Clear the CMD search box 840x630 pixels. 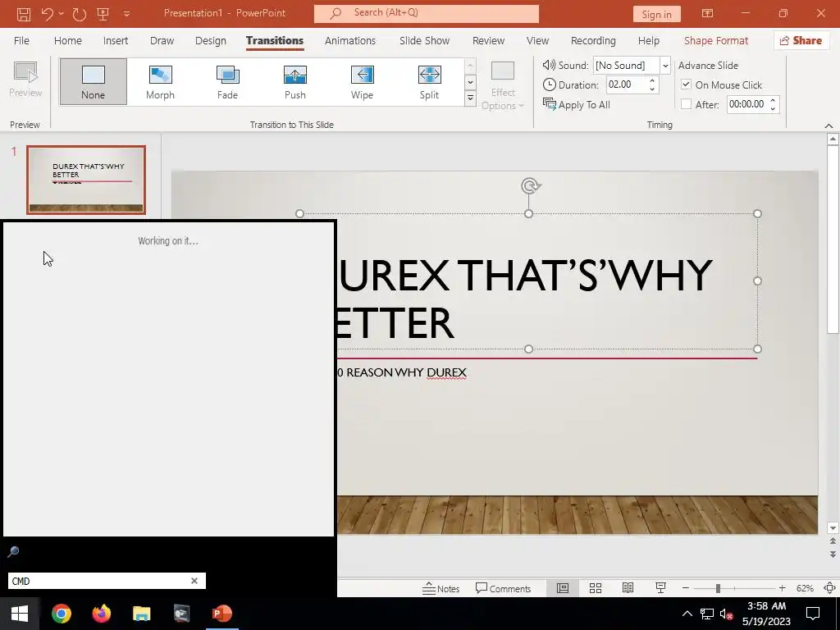click(194, 581)
